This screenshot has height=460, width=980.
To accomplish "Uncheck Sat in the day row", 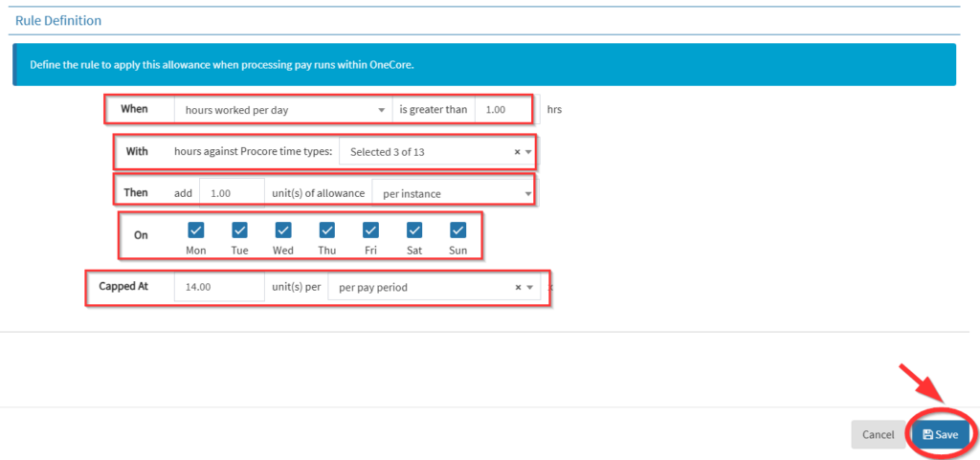I will (414, 230).
